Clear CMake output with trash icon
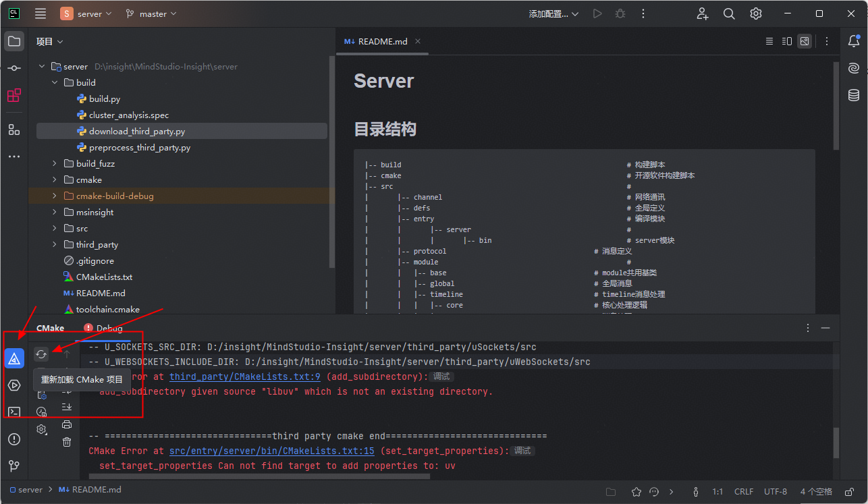The height and width of the screenshot is (504, 868). tap(67, 442)
